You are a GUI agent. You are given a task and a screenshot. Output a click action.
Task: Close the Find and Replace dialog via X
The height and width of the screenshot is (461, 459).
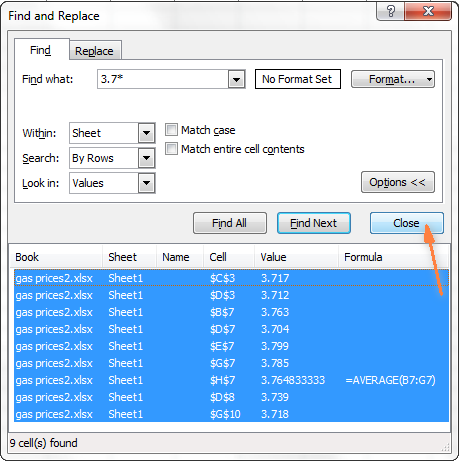(x=428, y=12)
